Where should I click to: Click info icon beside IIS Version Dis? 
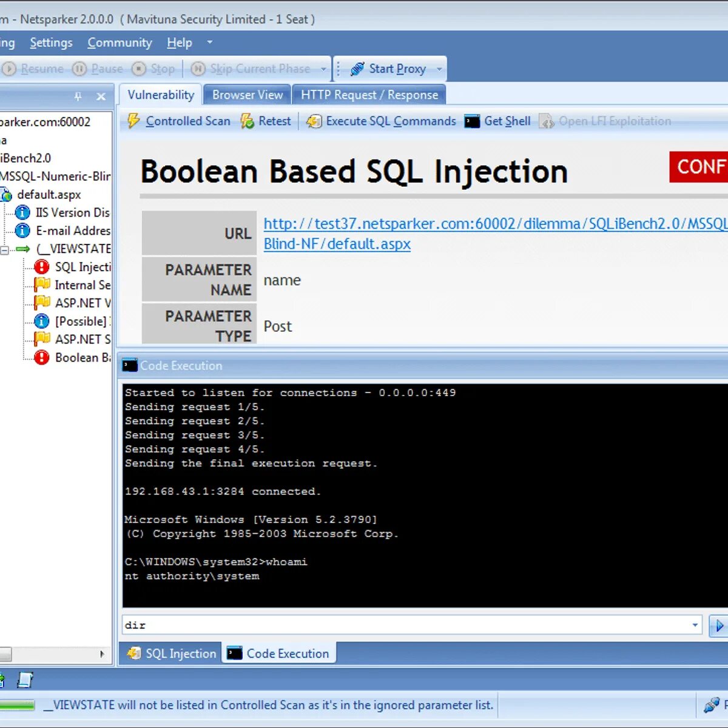[x=22, y=212]
